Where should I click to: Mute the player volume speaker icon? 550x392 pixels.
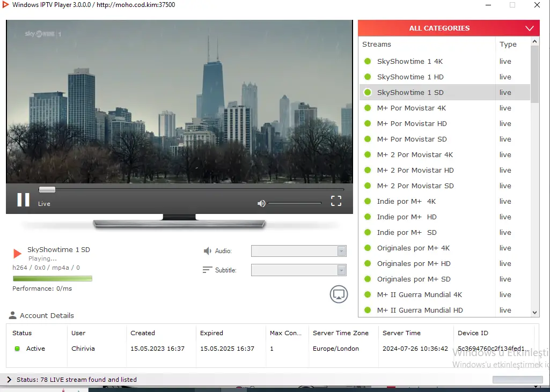pos(261,203)
